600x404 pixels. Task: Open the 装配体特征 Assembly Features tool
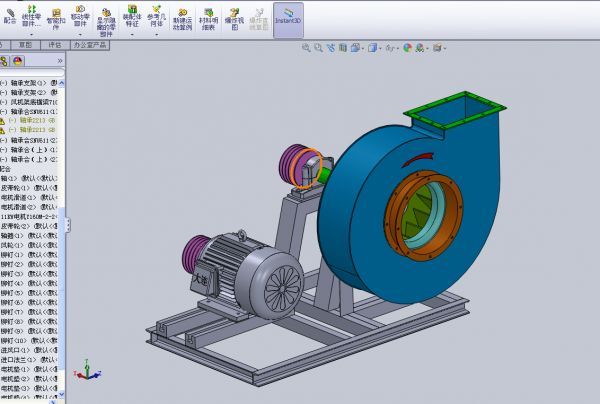tap(132, 16)
